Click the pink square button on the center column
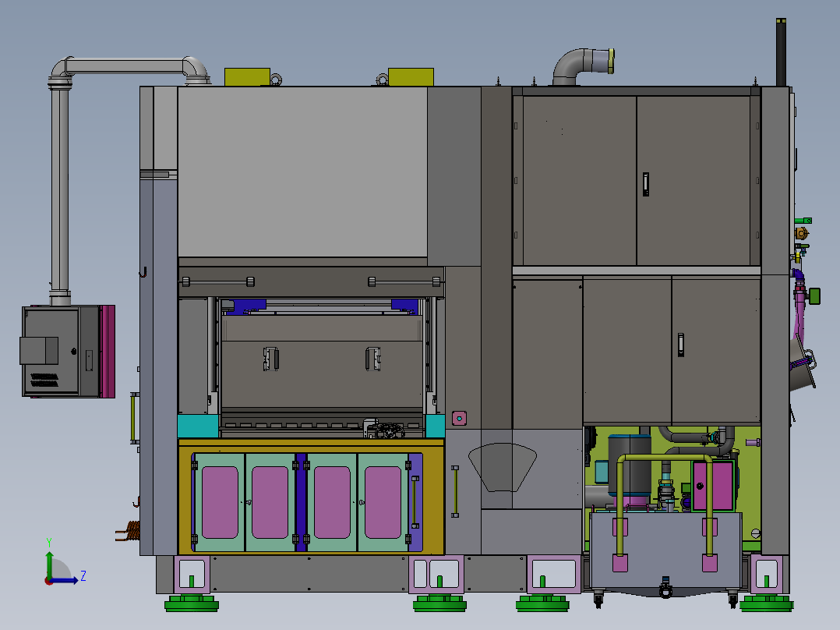 459,418
